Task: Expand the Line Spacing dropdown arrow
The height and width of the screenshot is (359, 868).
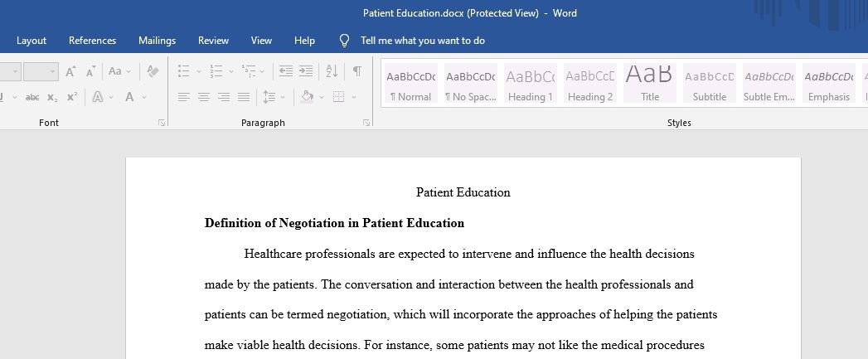Action: (x=283, y=98)
